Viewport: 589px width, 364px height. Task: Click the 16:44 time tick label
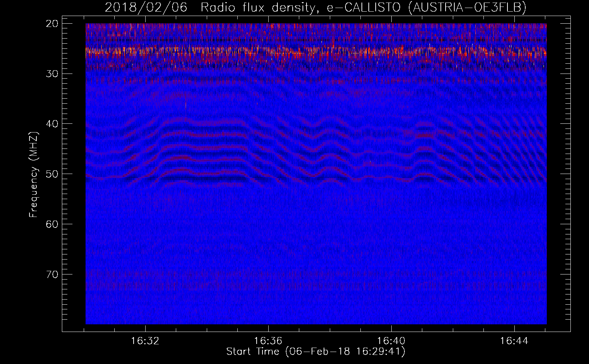pos(514,341)
